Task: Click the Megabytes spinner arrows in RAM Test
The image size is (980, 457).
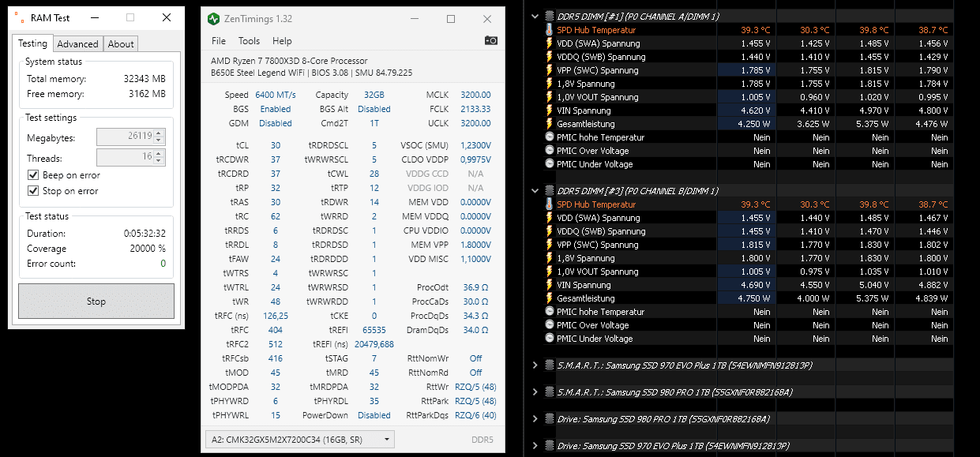Action: pos(160,137)
